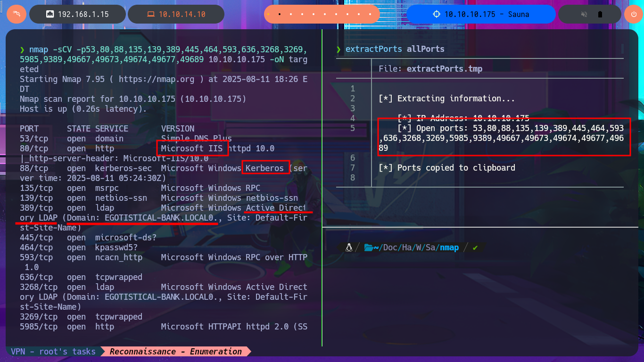Click 'tcpwrapped' in the 636/tcp row
This screenshot has height=362, width=644.
pos(119,277)
